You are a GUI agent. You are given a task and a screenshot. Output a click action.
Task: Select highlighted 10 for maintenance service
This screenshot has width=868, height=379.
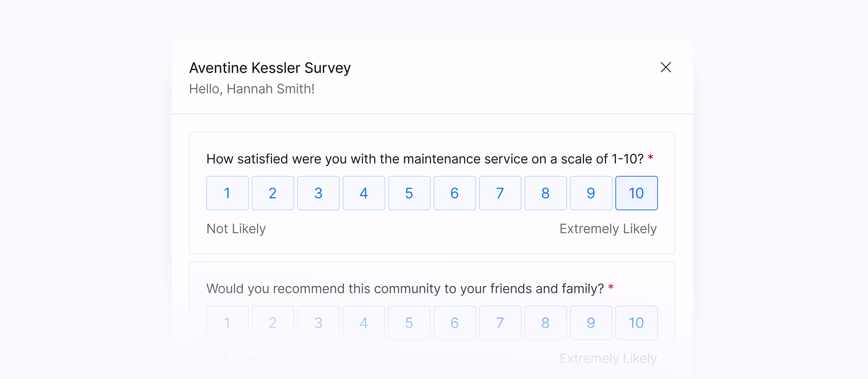(637, 193)
